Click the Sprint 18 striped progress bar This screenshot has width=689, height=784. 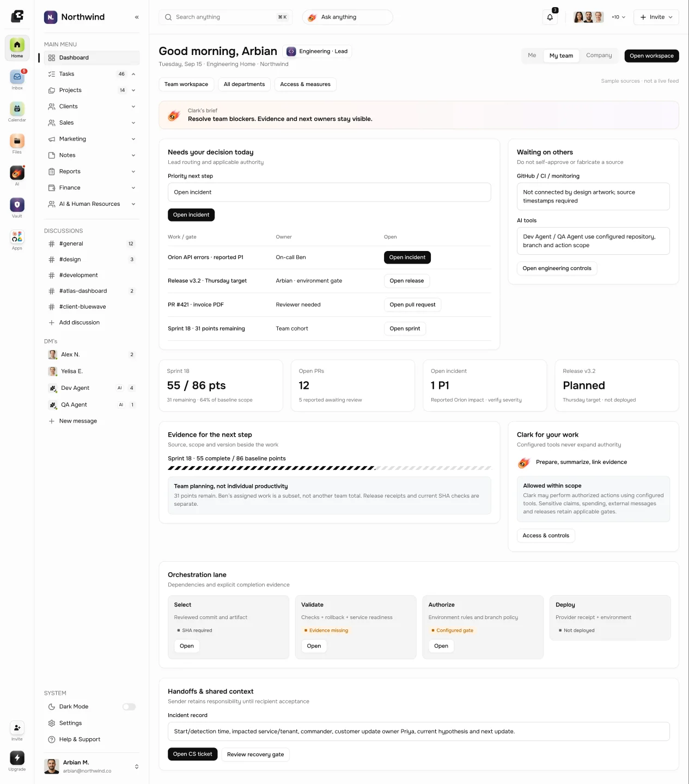[x=330, y=468]
